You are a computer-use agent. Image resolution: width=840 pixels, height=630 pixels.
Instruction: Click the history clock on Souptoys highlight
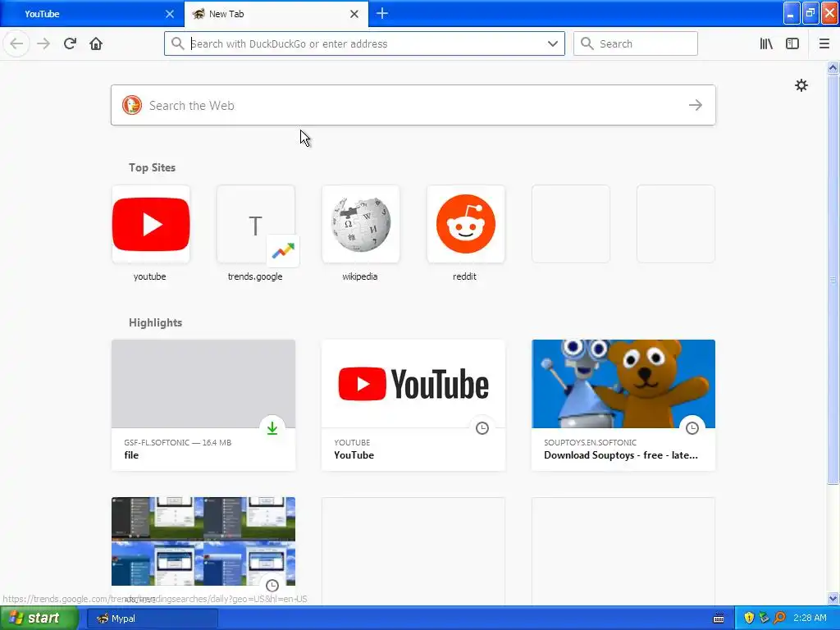click(692, 428)
